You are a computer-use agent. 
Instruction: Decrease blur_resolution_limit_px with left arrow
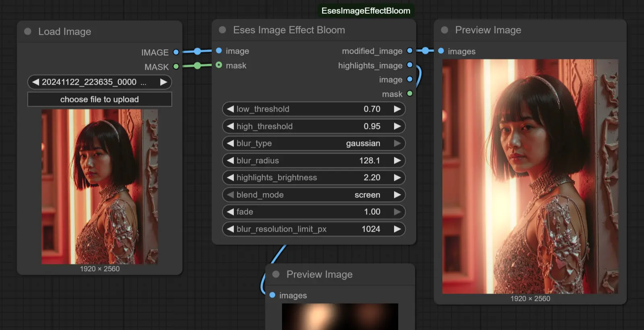point(230,229)
